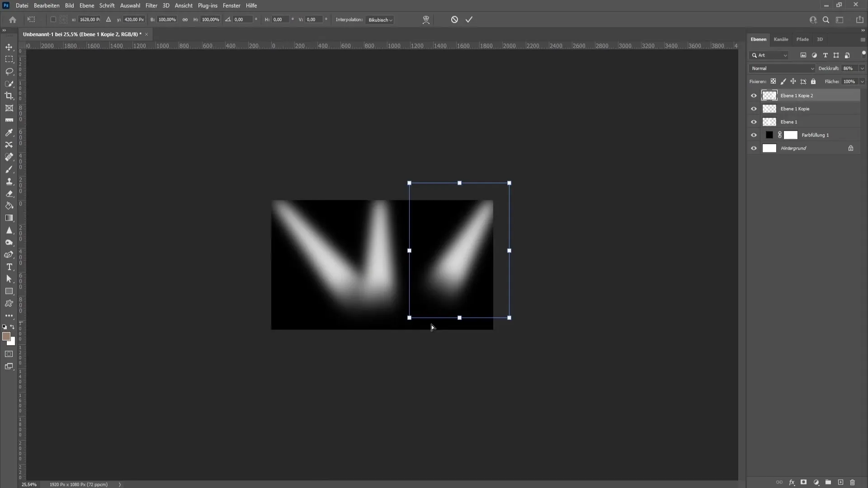
Task: Select the Move tool in toolbar
Action: tap(9, 47)
